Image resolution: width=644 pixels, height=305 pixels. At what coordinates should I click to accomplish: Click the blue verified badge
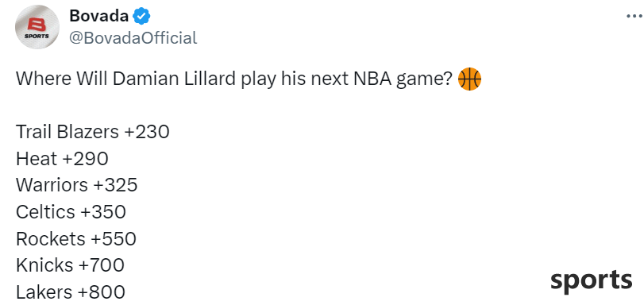click(x=142, y=17)
